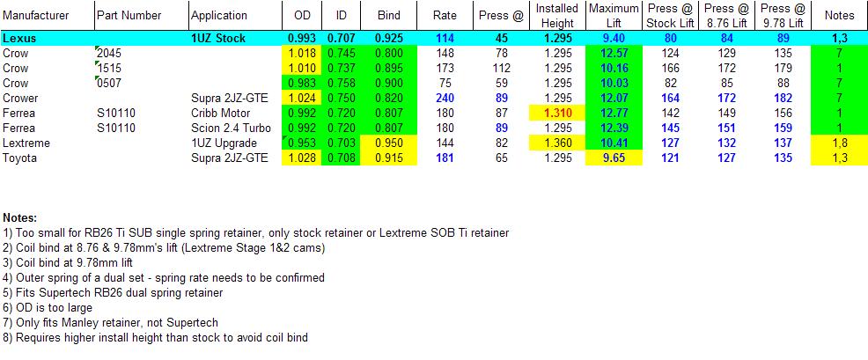Click note 2 about Lextreme Stage 1&2 cams
This screenshot has height=360, width=868.
tap(164, 248)
